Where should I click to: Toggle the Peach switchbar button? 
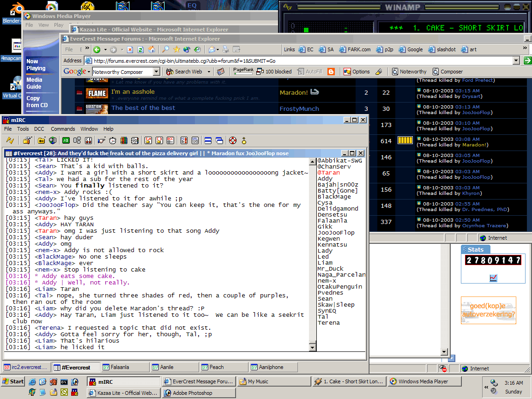point(224,367)
